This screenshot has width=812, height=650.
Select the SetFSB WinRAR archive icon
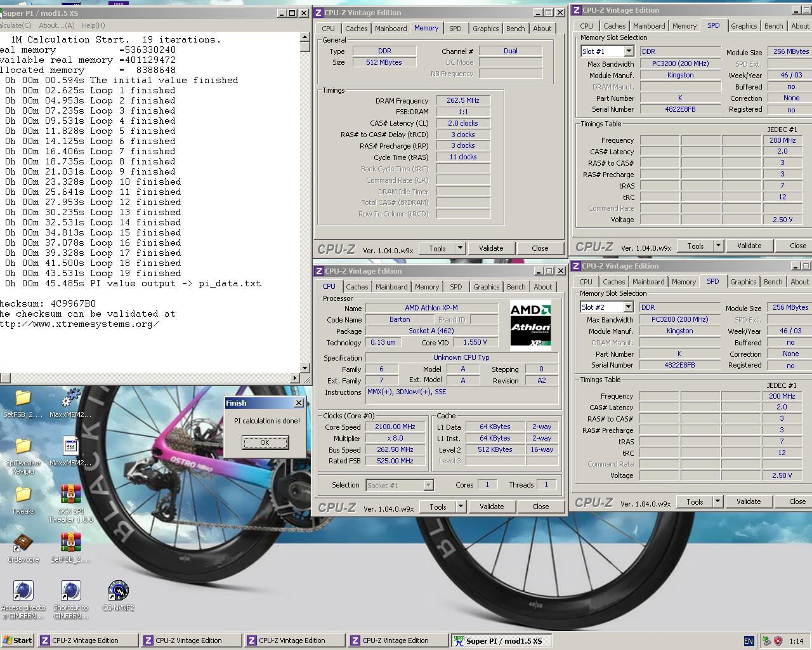70,543
